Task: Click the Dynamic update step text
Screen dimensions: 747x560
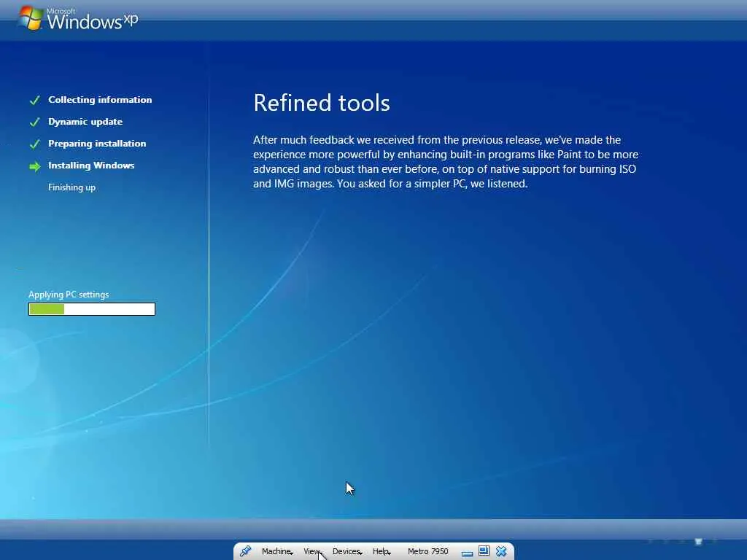Action: [85, 122]
